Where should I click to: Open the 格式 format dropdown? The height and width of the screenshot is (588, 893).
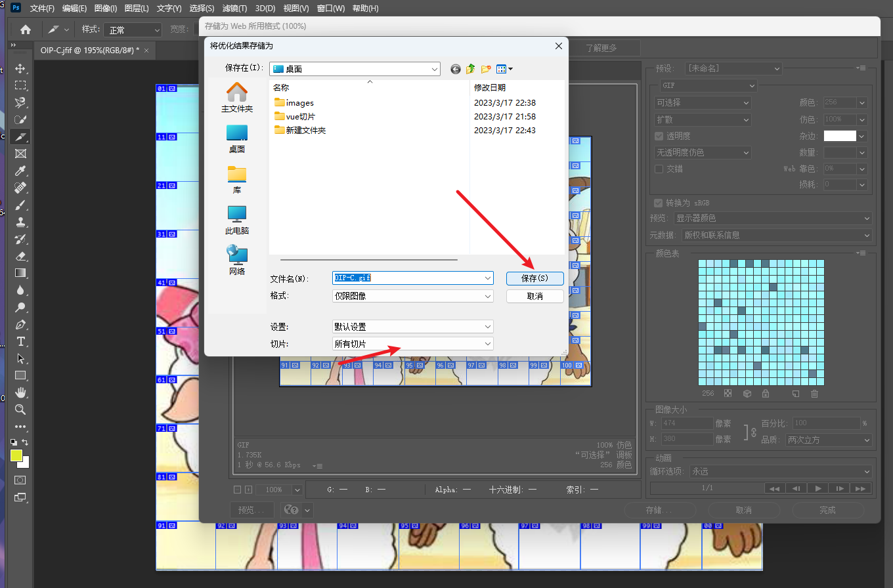pyautogui.click(x=413, y=296)
